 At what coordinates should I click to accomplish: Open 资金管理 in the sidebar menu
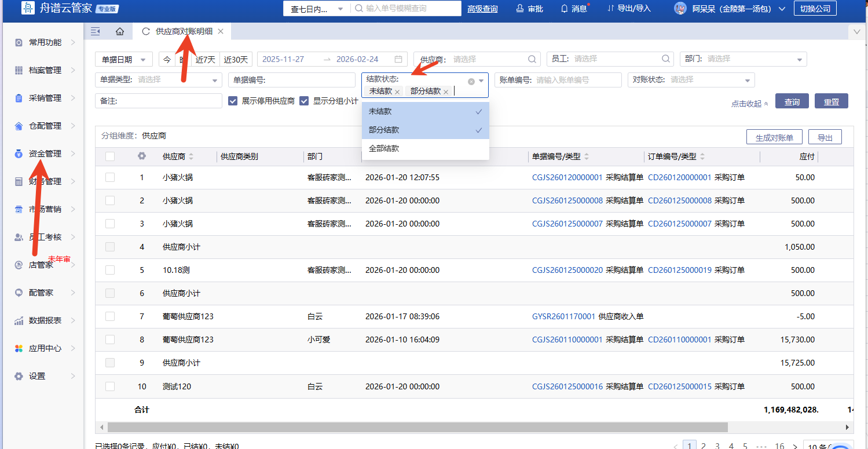click(x=45, y=154)
